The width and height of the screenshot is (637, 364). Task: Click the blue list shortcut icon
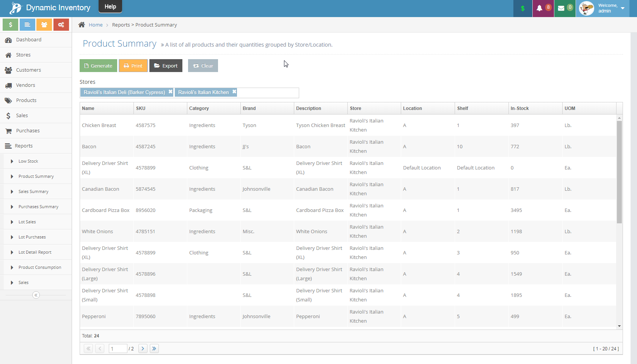(27, 24)
